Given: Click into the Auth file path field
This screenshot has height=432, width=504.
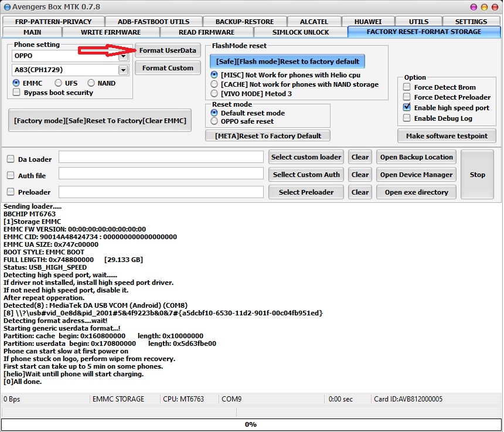Looking at the screenshot, I should [x=161, y=174].
